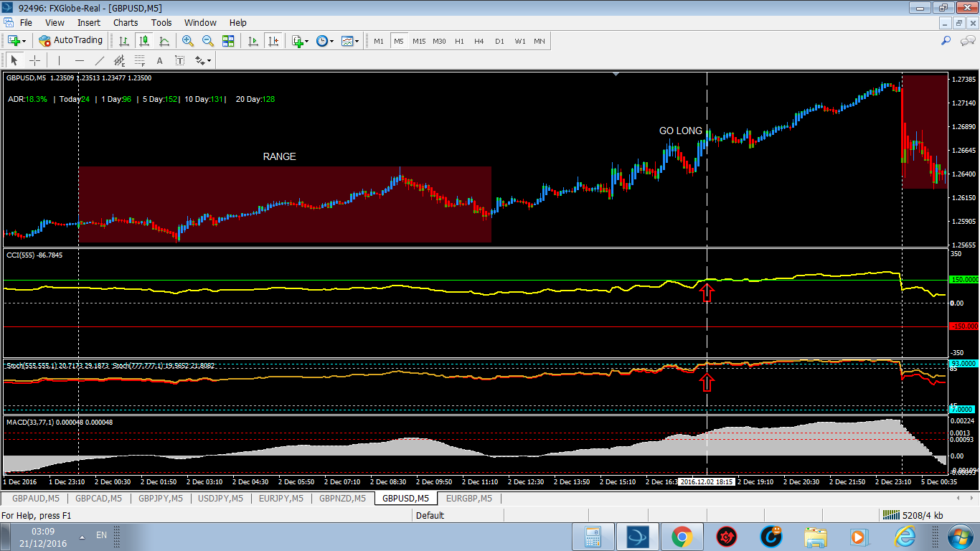Open the Window menu
Screen dimensions: 980x551
[200, 22]
